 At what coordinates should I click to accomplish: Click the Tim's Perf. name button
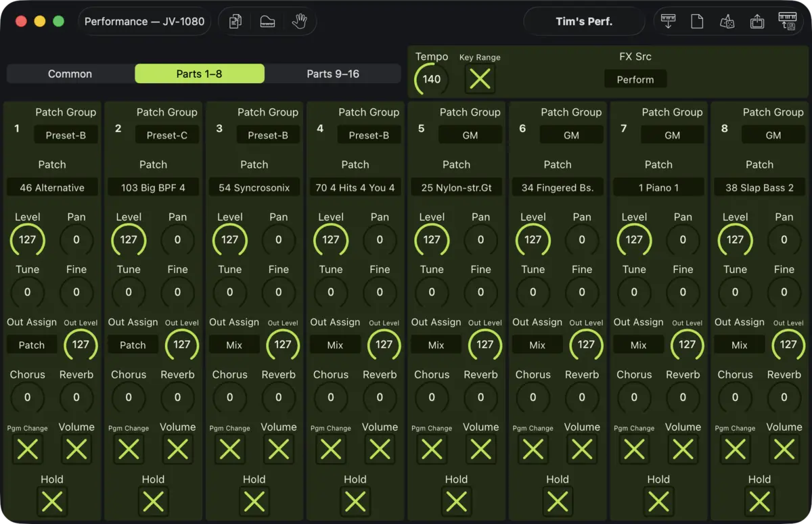pos(584,22)
